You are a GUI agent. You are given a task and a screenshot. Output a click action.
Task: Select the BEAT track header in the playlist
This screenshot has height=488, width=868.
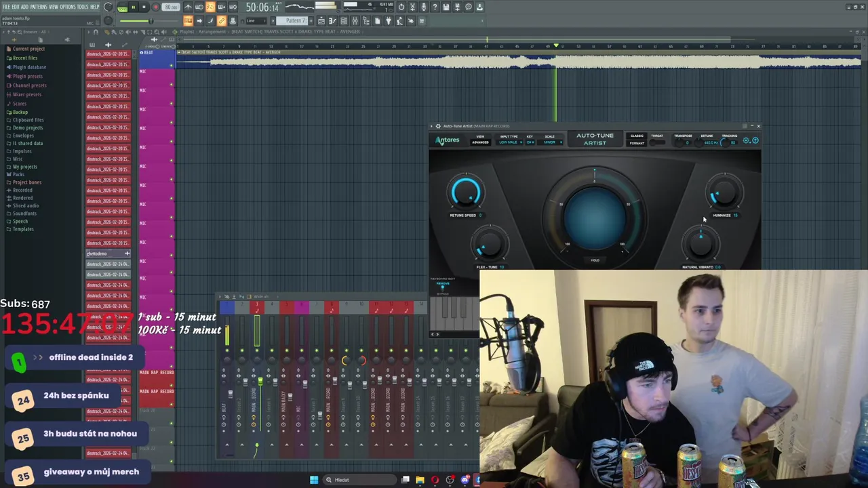157,60
